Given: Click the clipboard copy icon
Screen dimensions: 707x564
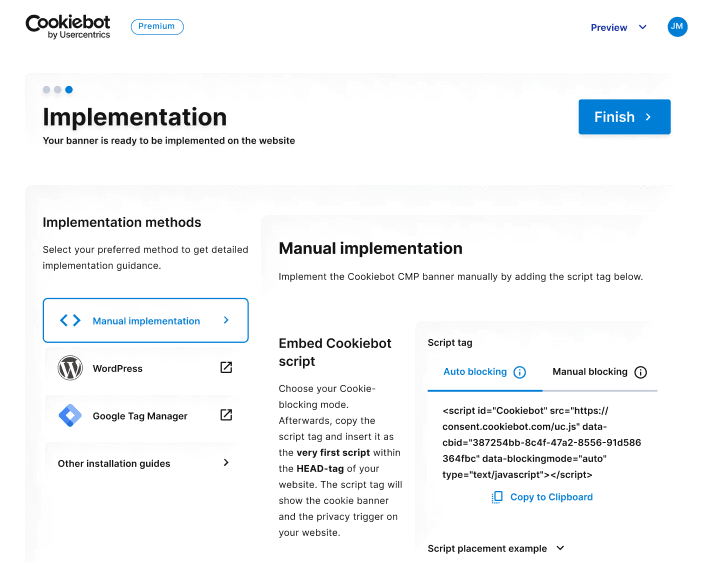Looking at the screenshot, I should (x=497, y=497).
